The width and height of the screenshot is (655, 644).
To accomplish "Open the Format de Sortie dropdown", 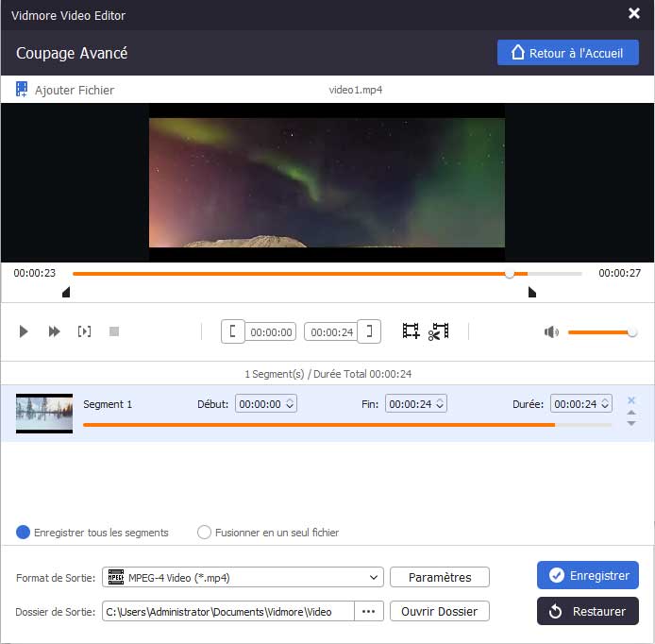I will pos(243,577).
